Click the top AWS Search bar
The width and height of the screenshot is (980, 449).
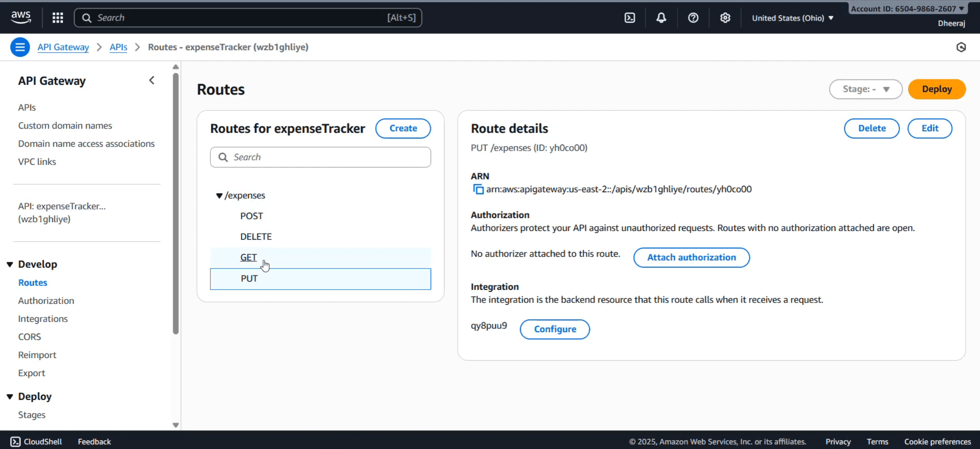248,18
